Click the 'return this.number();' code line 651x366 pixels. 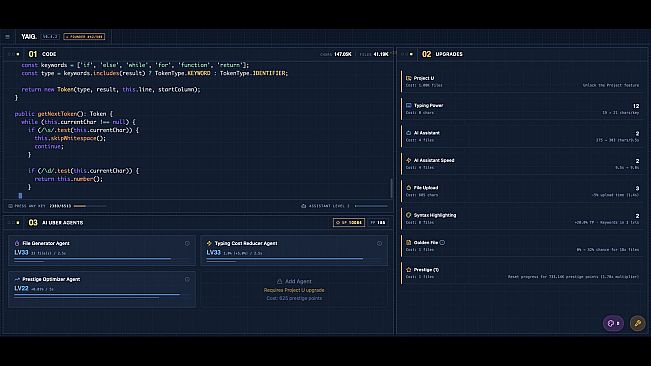pos(69,179)
